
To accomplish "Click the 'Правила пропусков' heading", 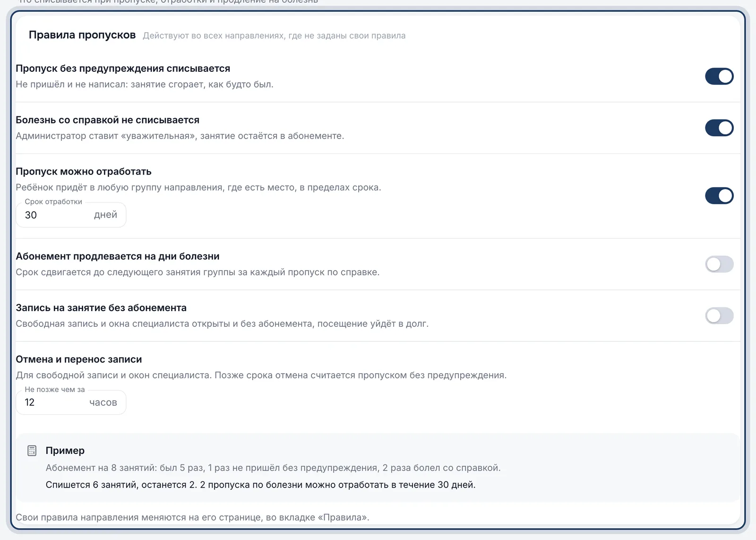I will click(82, 35).
